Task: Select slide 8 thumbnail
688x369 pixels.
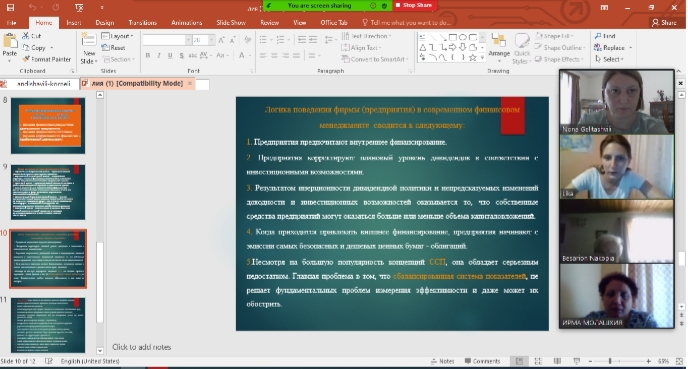Action: (48, 125)
